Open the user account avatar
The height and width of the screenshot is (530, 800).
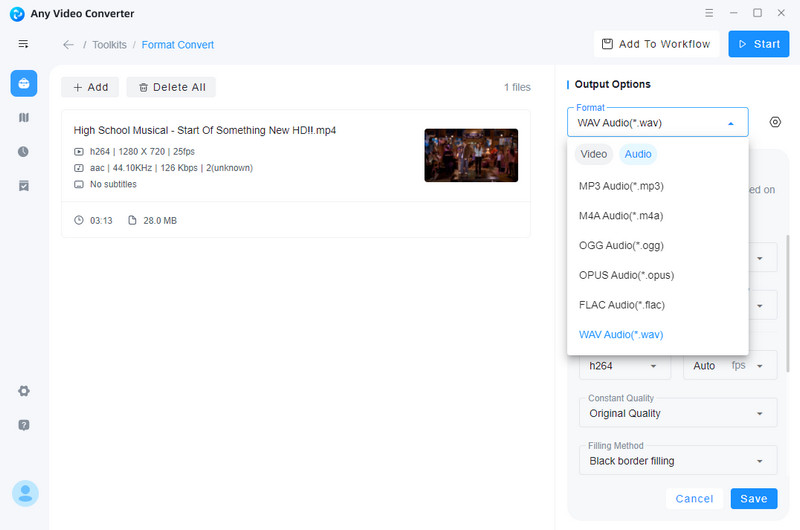pyautogui.click(x=25, y=493)
